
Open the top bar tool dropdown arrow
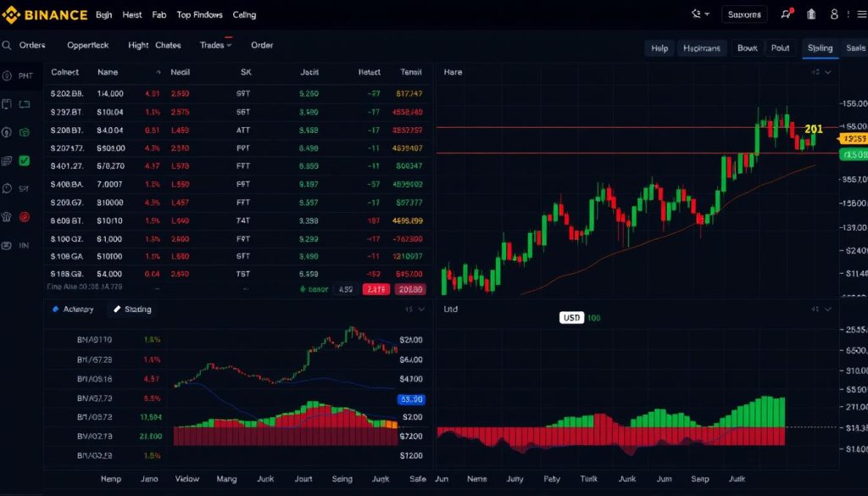point(707,14)
